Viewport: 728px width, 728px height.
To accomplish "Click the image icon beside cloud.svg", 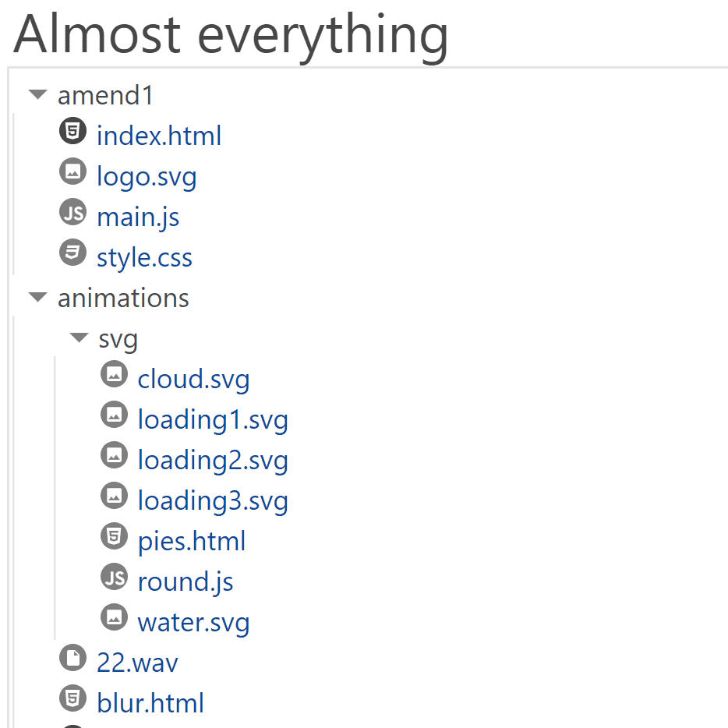I will click(x=114, y=374).
